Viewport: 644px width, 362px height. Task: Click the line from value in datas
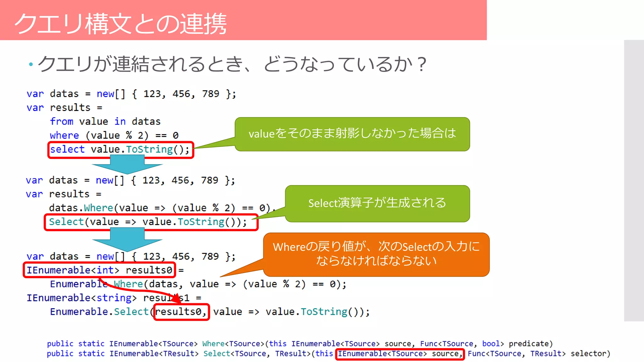click(x=105, y=122)
